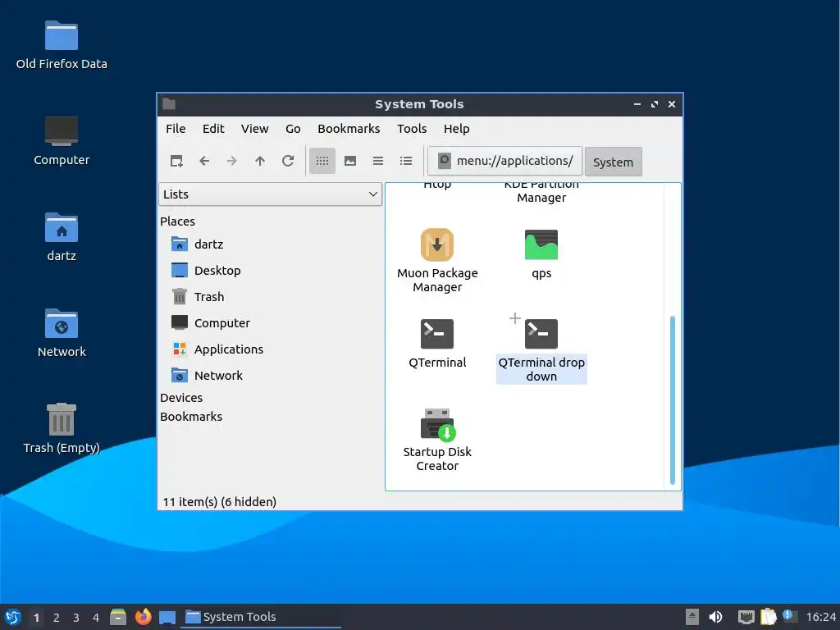Reload the current folder
This screenshot has height=630, width=840.
pos(288,161)
